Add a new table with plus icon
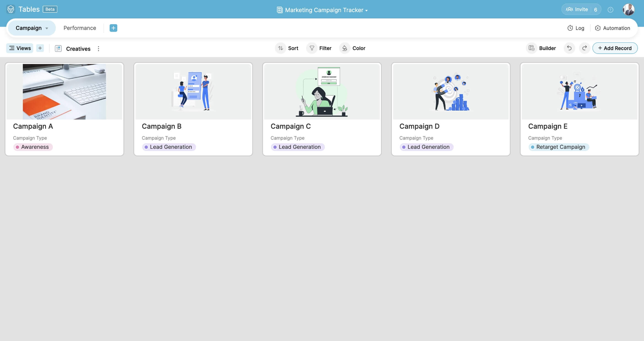The width and height of the screenshot is (644, 341). point(113,28)
